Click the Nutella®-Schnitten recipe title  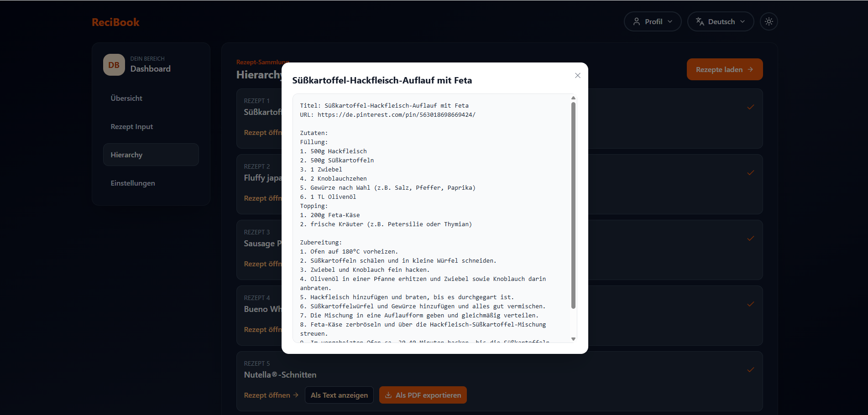[x=280, y=374]
